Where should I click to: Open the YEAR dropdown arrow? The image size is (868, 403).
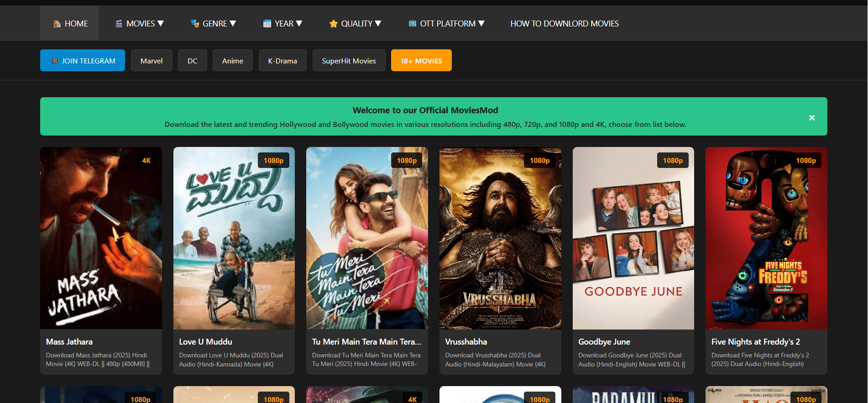[x=299, y=23]
